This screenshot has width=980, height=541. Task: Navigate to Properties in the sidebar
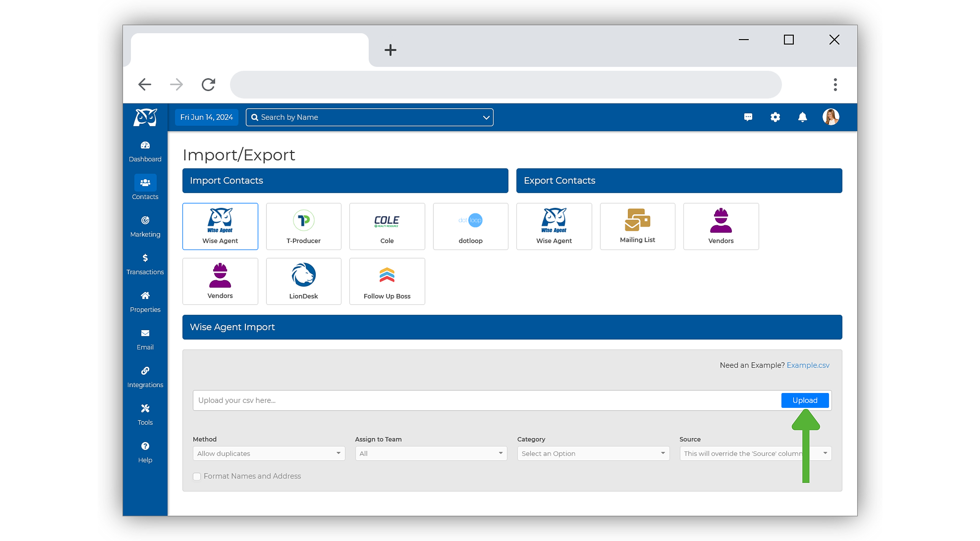[145, 302]
